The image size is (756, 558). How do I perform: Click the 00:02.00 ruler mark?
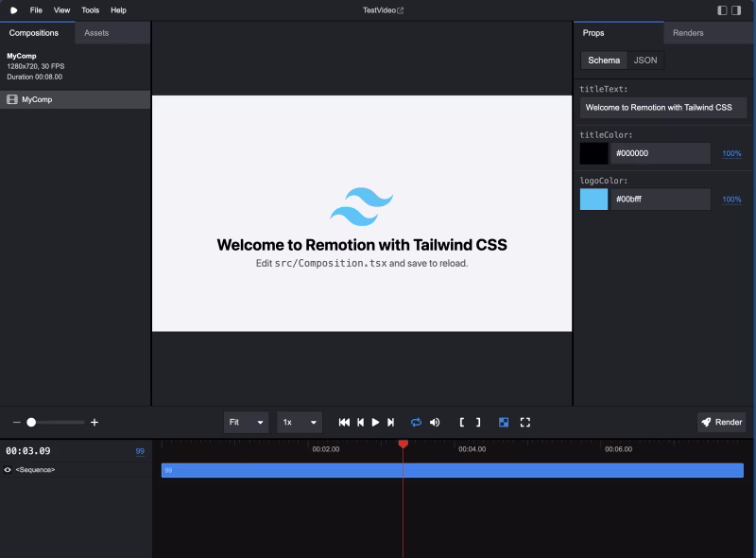tap(325, 449)
